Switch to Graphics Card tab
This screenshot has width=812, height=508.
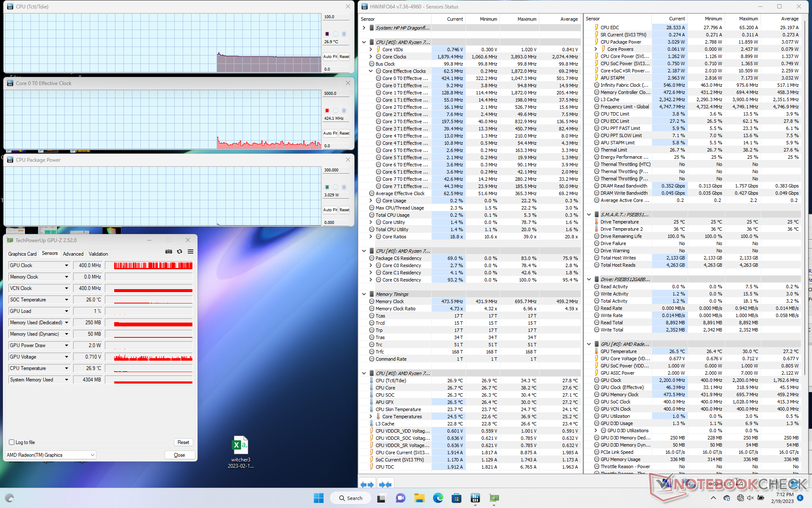22,254
